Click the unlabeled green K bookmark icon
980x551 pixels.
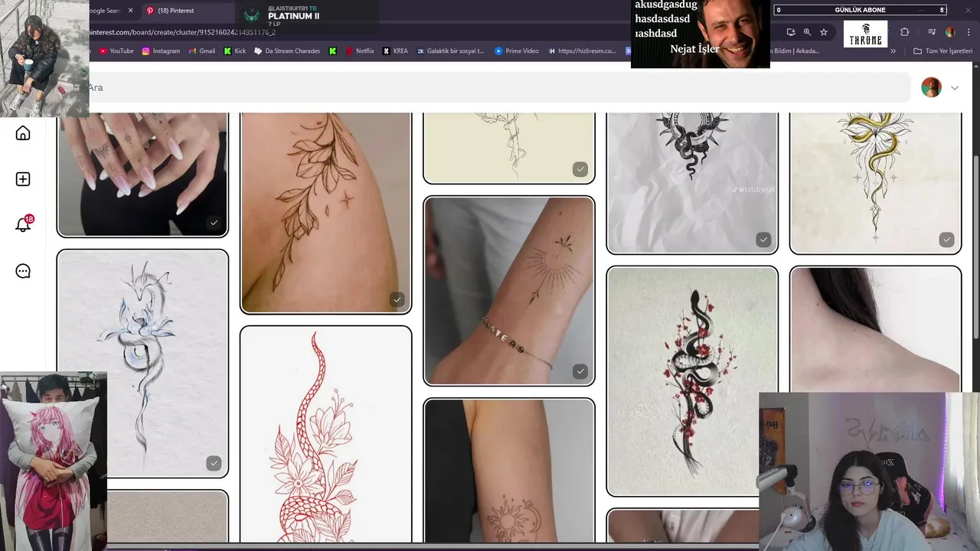point(332,51)
